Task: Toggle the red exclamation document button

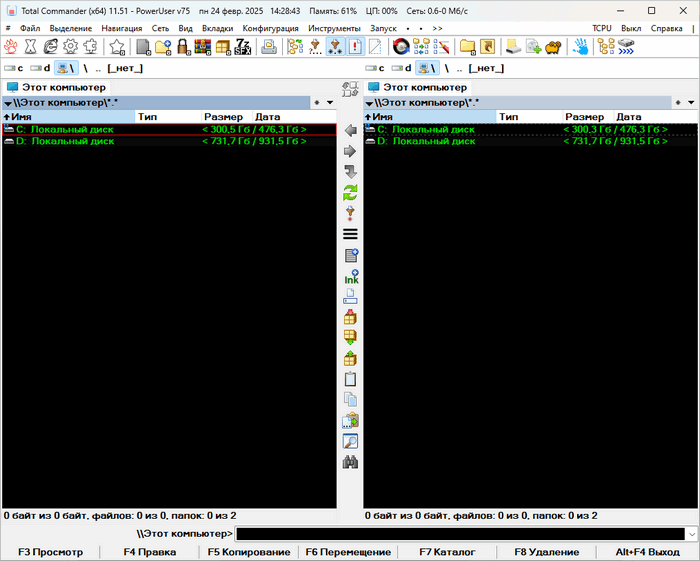Action: coord(355,46)
